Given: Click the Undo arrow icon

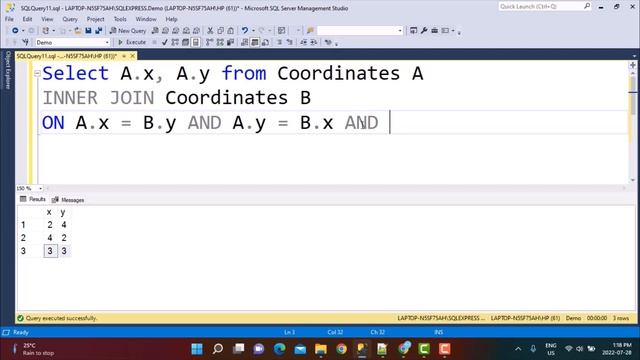Looking at the screenshot, I should point(244,31).
